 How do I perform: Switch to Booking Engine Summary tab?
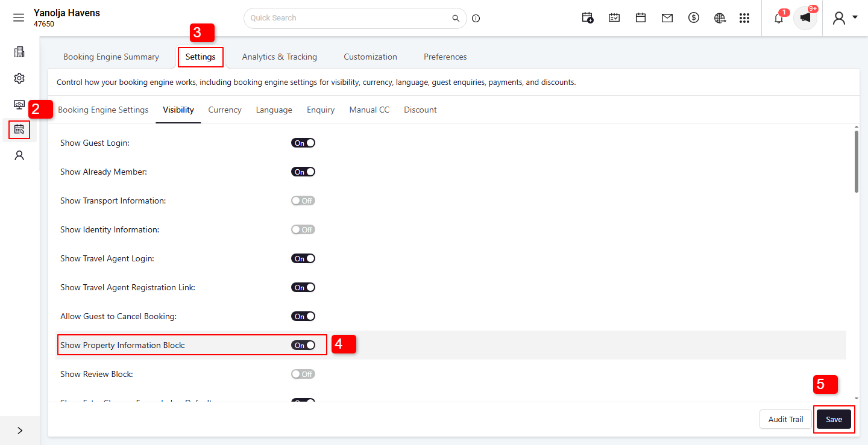pos(111,57)
